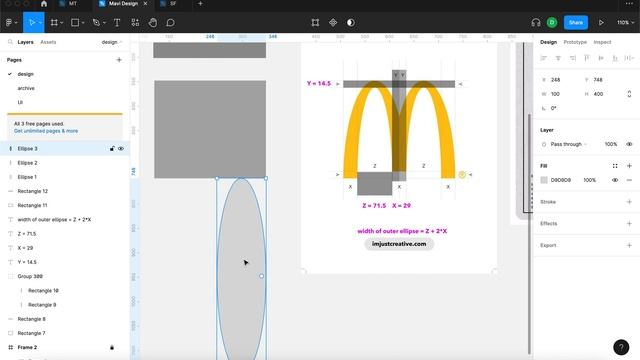Unlock the Frame 2 layer
This screenshot has height=360, width=640.
click(112, 347)
